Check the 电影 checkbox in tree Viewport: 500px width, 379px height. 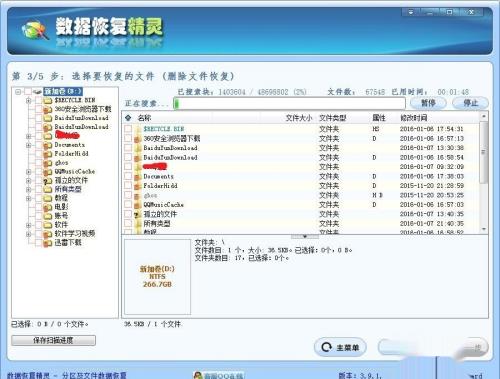pos(39,207)
